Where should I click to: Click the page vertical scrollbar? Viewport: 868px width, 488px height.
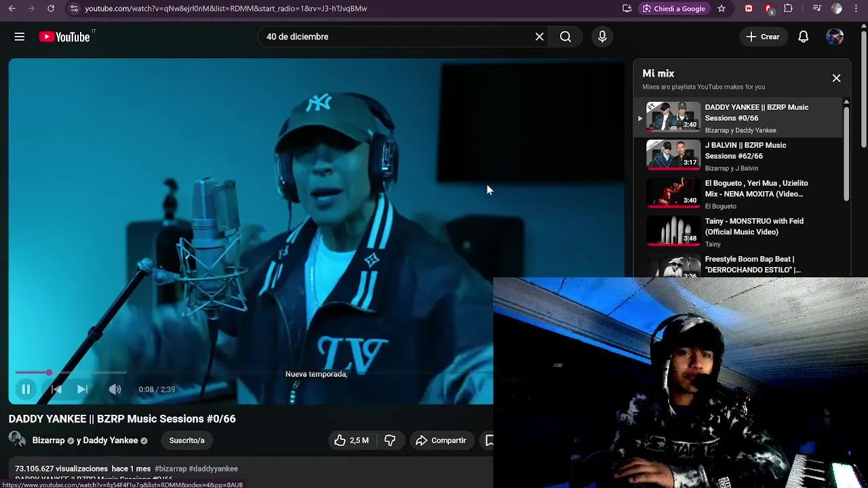(x=863, y=88)
